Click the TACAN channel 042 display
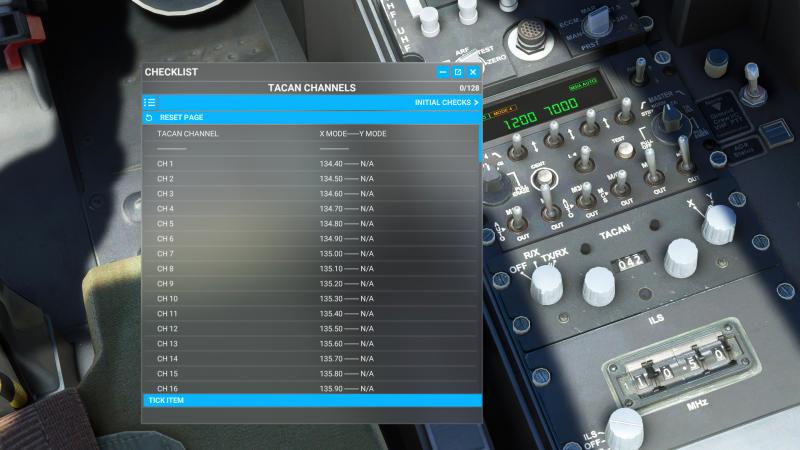The width and height of the screenshot is (800, 450). click(630, 262)
